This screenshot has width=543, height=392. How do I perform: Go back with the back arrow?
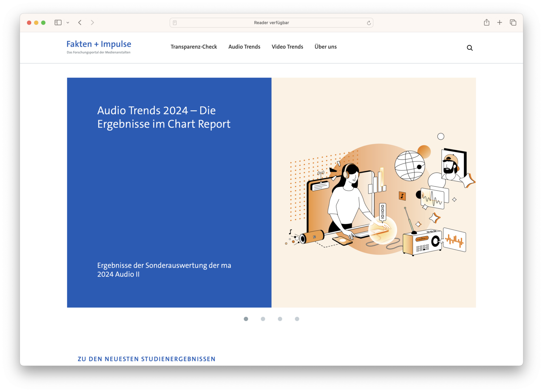click(80, 22)
